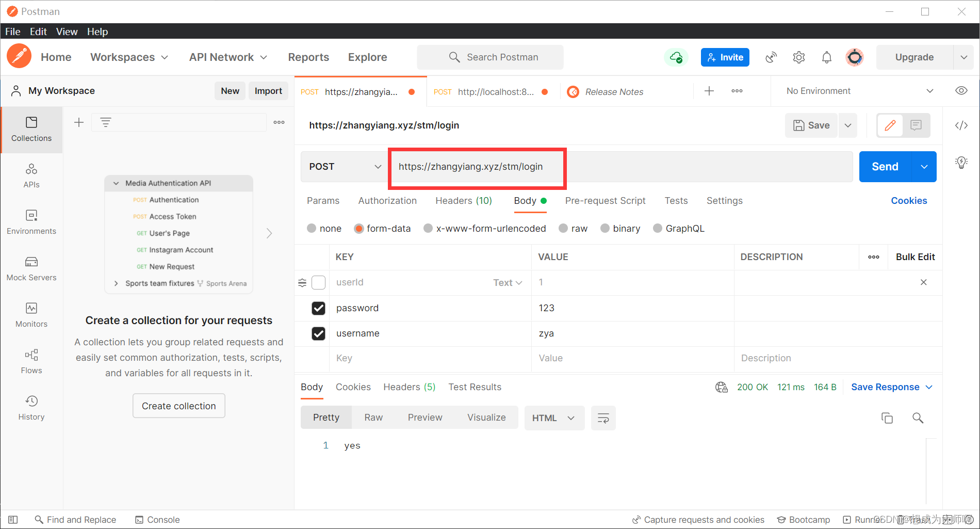Toggle the two-pane layout icon in status bar
The image size is (980, 529).
point(13,520)
